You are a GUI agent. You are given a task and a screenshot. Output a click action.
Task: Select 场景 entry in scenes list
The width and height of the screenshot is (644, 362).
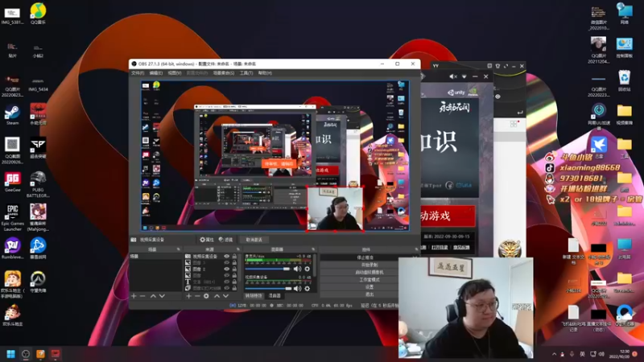tap(155, 256)
